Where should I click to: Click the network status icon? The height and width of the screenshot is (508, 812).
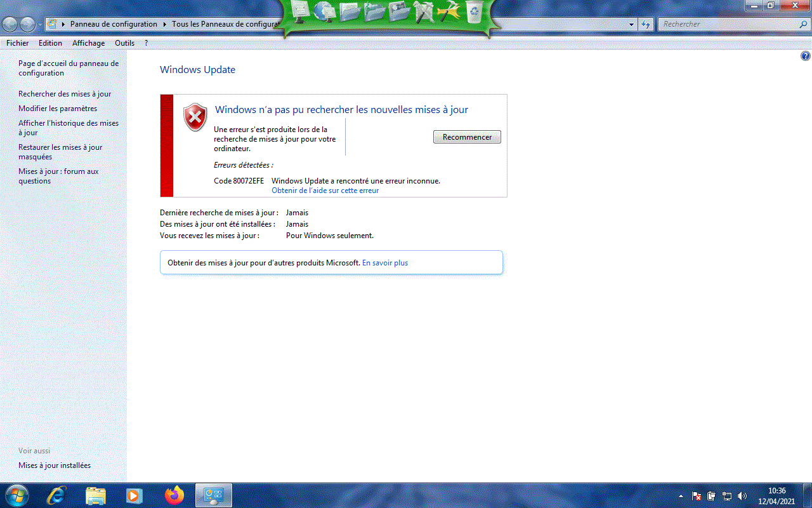tap(727, 496)
